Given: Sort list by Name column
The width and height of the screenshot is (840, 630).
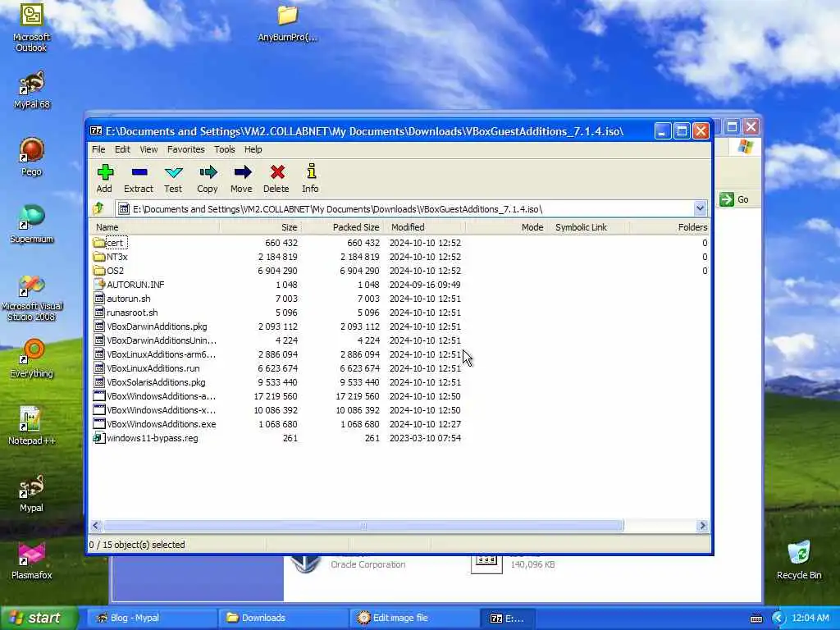Looking at the screenshot, I should point(154,227).
